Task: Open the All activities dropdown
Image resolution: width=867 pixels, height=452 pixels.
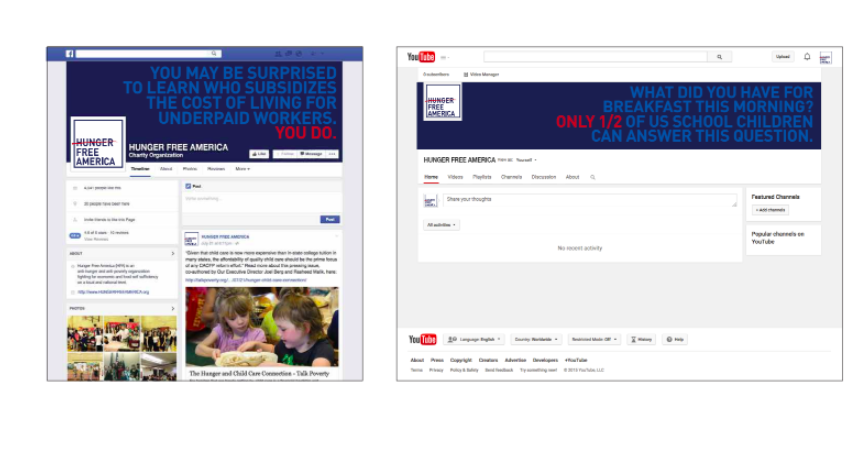Action: pyautogui.click(x=441, y=225)
